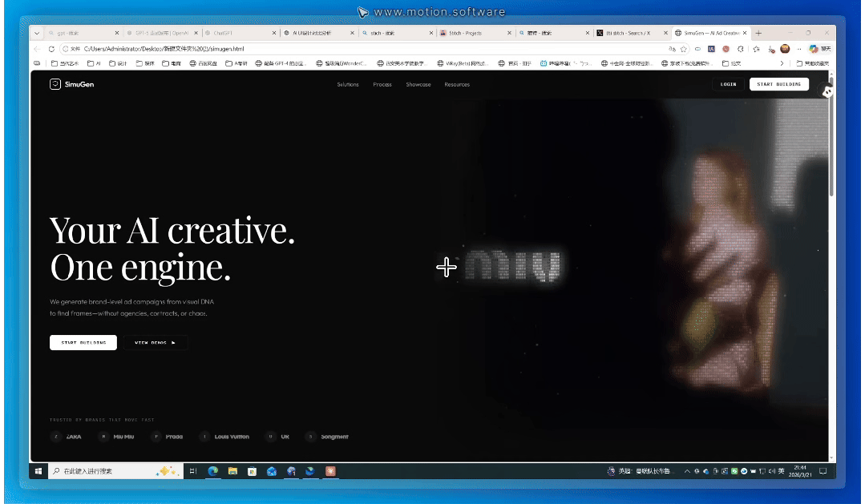Viewport: 865px width, 504px height.
Task: Click the Windows Start button
Action: [38, 471]
